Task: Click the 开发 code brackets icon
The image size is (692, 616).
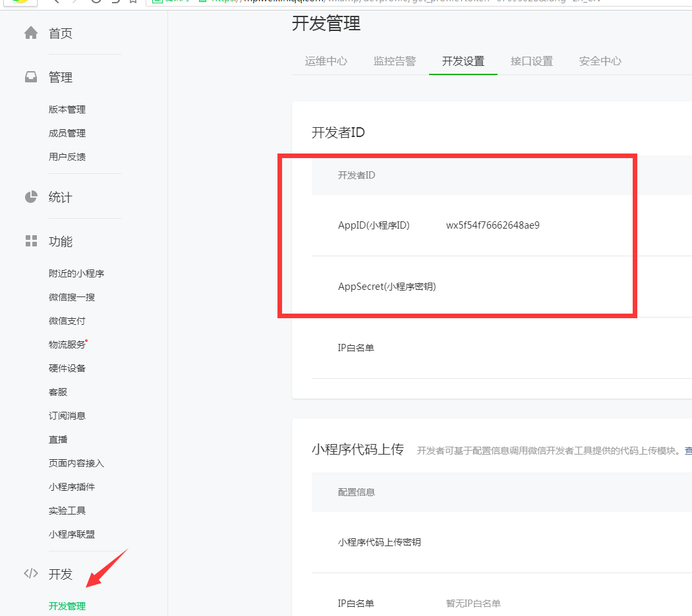Action: tap(31, 573)
